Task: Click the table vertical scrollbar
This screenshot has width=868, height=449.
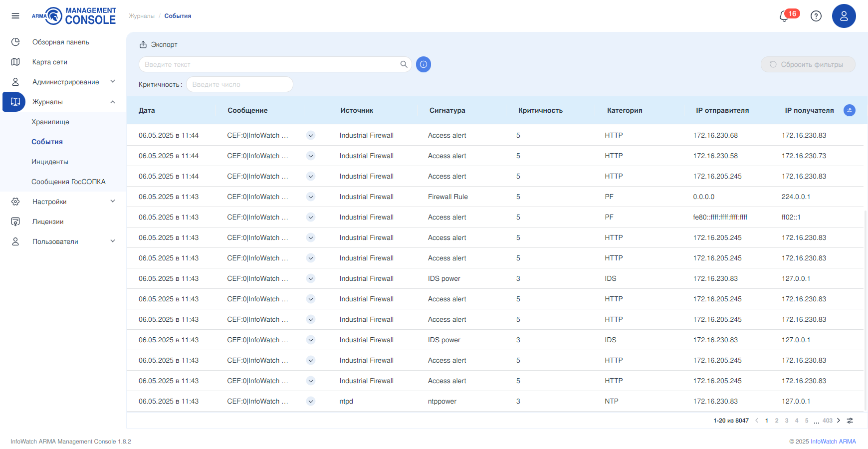Action: click(866, 309)
